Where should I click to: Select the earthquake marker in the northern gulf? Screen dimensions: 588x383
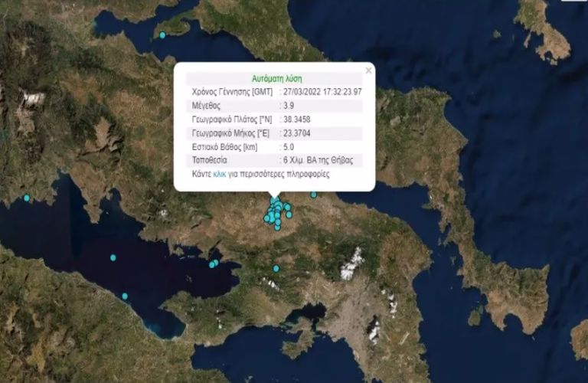click(162, 35)
